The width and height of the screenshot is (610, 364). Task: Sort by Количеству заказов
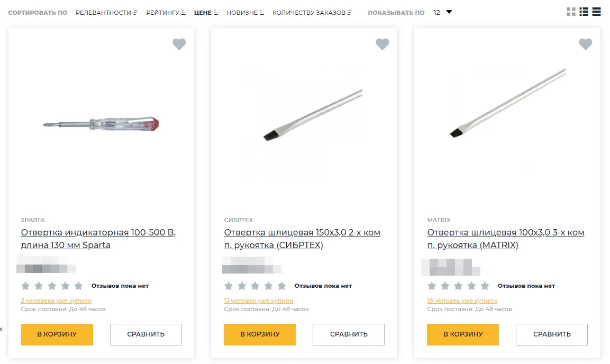(x=312, y=12)
